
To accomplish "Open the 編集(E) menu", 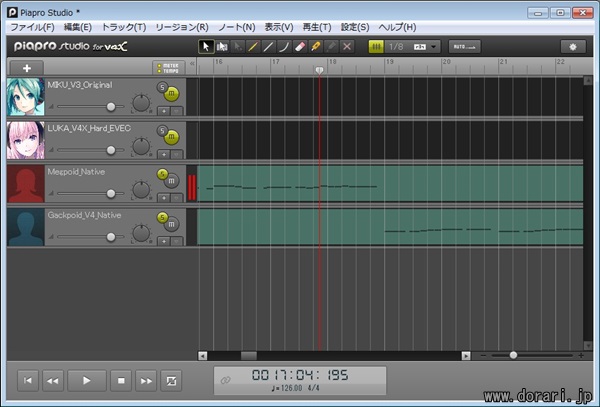I will [77, 27].
